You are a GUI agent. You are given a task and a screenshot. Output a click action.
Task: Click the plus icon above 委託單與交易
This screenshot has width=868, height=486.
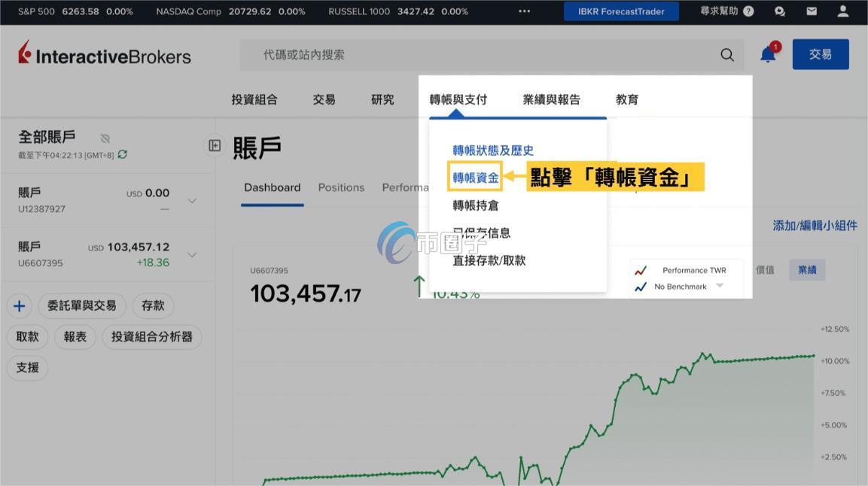coord(20,305)
